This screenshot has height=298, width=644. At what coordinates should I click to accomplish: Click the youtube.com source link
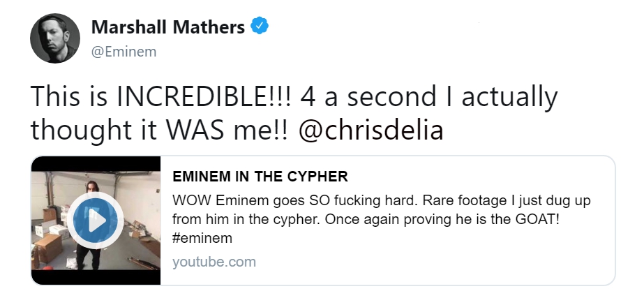[214, 262]
